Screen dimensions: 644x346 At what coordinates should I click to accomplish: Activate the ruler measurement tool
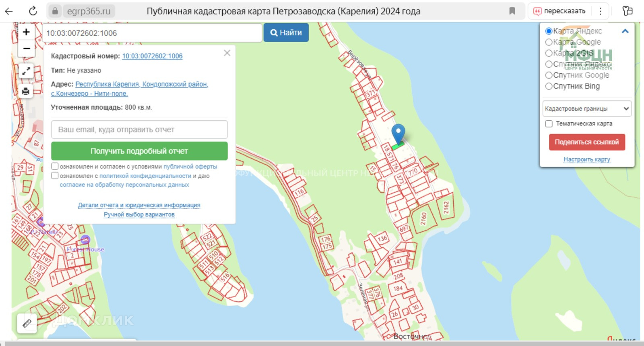click(27, 323)
